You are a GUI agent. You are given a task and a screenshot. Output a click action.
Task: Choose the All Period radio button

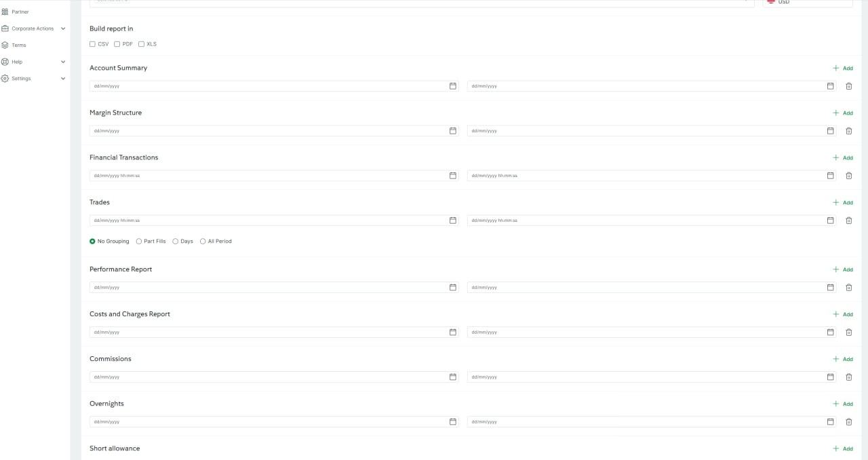203,242
